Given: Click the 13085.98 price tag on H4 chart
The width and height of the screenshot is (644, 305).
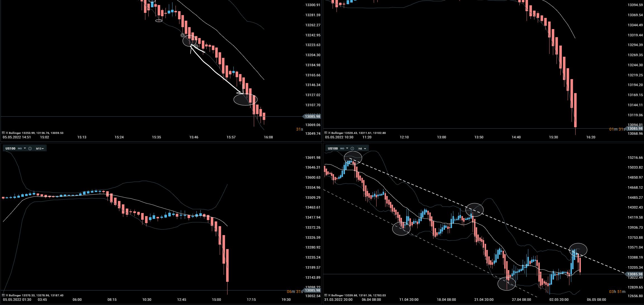Looking at the screenshot, I should (635, 274).
